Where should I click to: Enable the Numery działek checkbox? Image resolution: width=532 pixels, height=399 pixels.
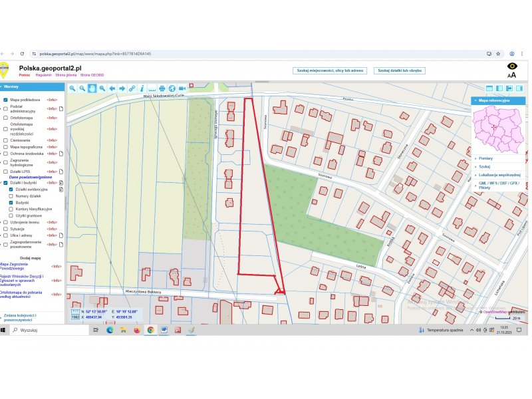[x=11, y=196]
